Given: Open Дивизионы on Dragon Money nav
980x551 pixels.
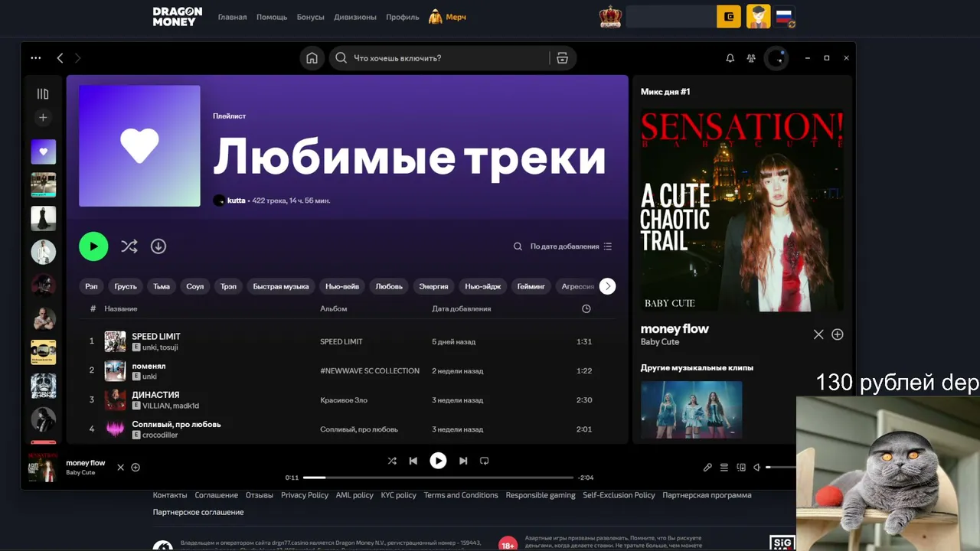Looking at the screenshot, I should (x=355, y=17).
